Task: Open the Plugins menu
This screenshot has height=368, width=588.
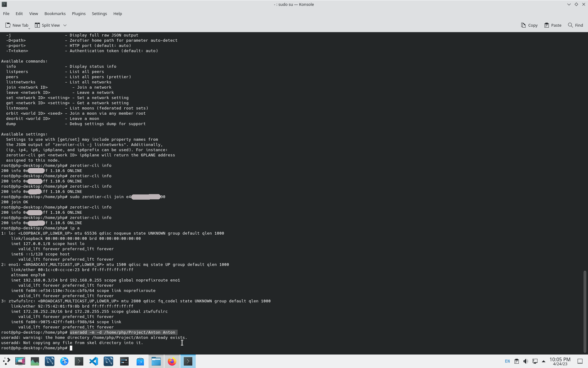Action: [x=79, y=13]
